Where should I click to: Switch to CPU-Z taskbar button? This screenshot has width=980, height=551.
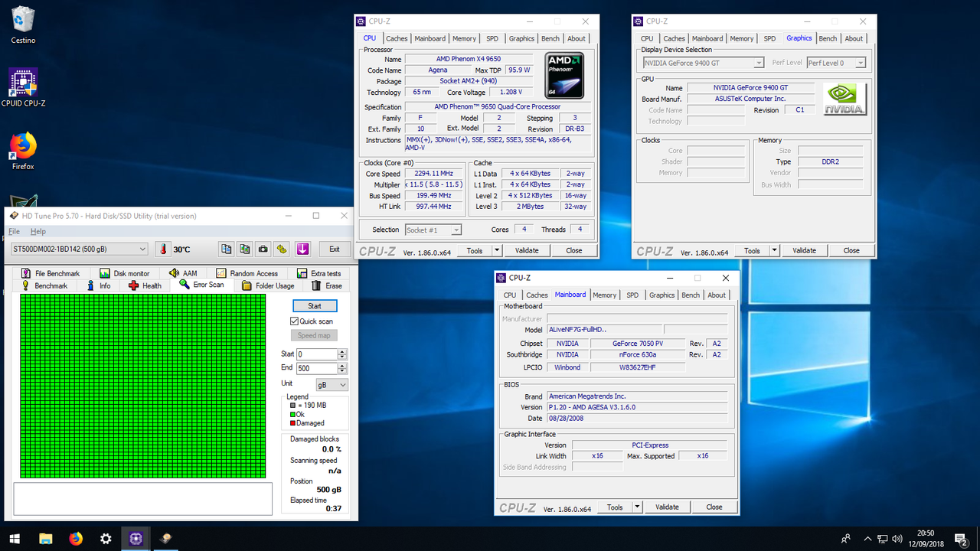pyautogui.click(x=136, y=539)
